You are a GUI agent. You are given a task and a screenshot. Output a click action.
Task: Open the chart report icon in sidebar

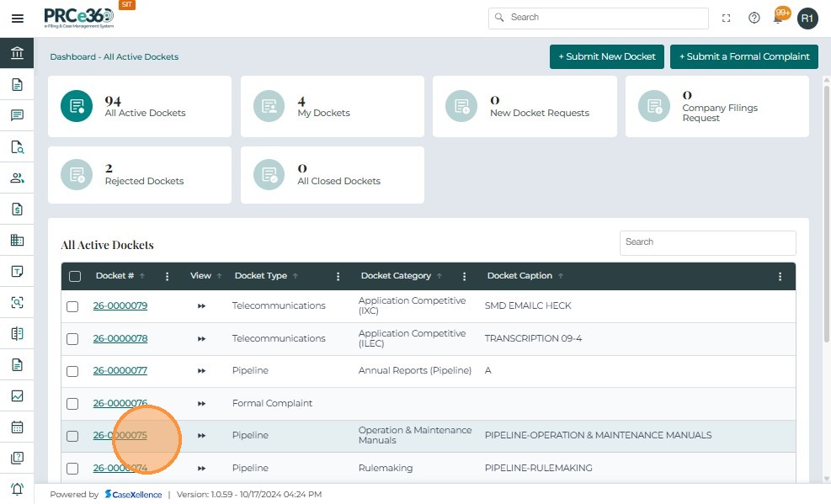[17, 395]
